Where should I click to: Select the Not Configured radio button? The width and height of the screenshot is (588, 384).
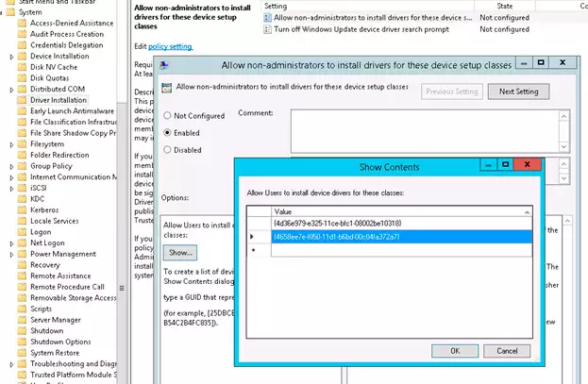(169, 116)
